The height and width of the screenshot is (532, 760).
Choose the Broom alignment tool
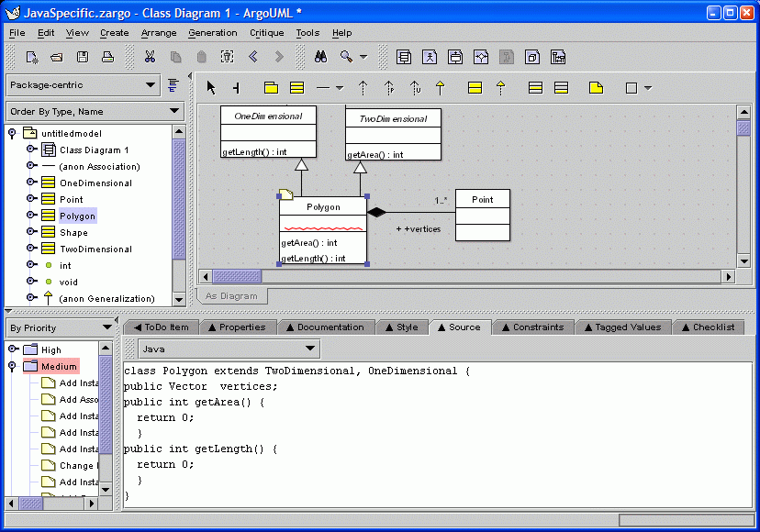pyautogui.click(x=236, y=88)
